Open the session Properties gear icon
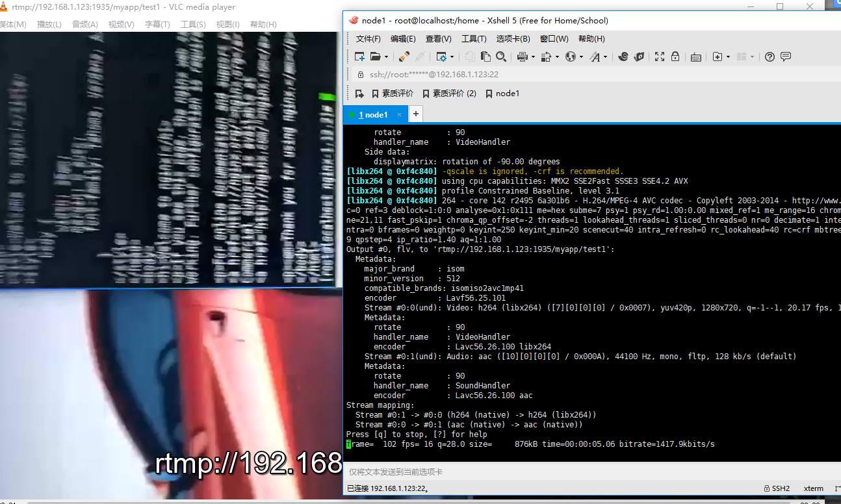The image size is (841, 504). (441, 57)
